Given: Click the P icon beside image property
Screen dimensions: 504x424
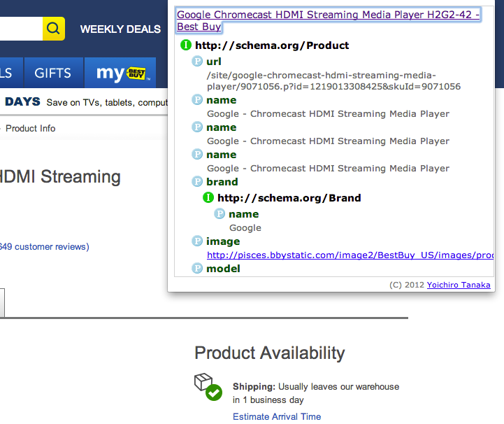Looking at the screenshot, I should pyautogui.click(x=197, y=241).
